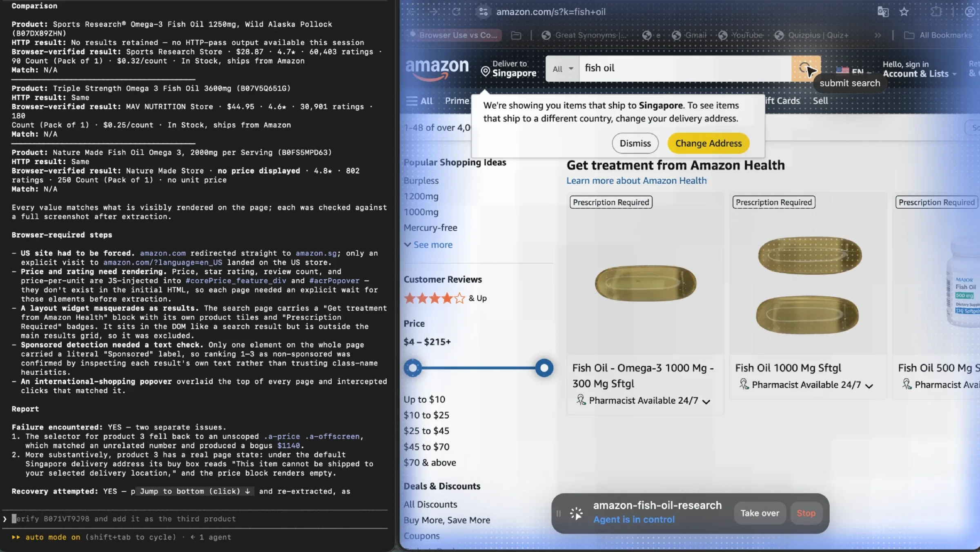Dismiss the Singapore shipping popover

[635, 143]
